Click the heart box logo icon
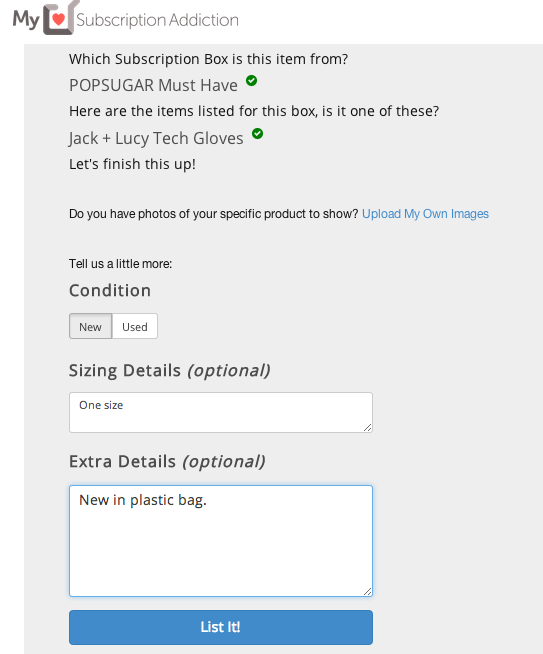This screenshot has height=654, width=543. 61,18
